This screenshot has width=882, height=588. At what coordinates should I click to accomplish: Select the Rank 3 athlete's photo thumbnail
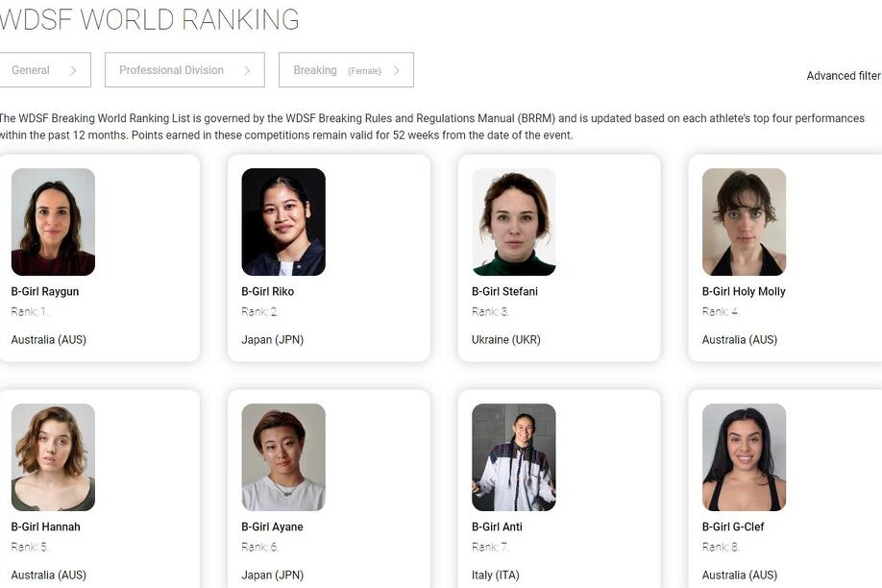(514, 222)
